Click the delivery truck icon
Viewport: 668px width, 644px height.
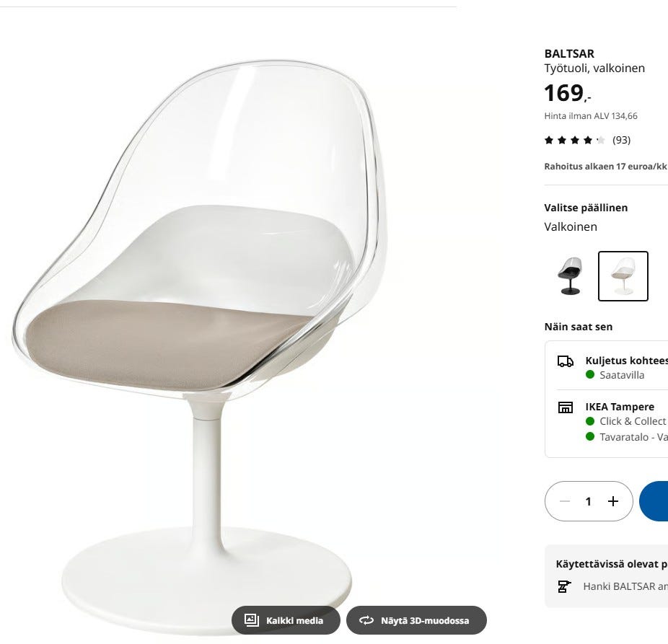(566, 361)
